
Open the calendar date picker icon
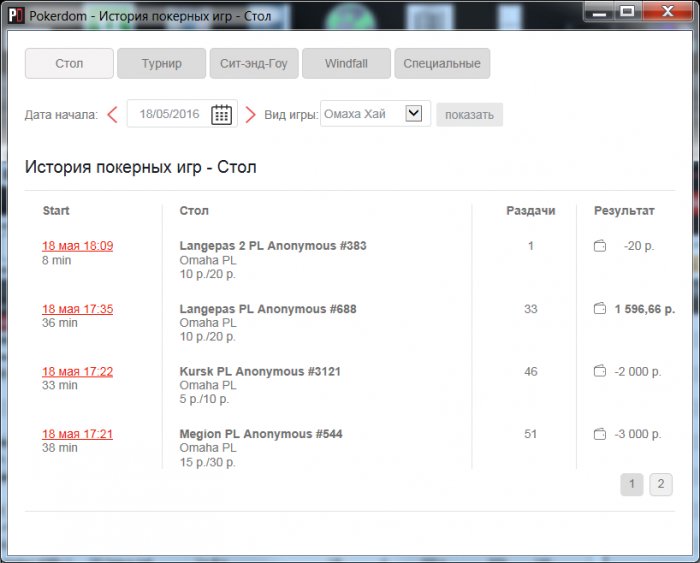pos(221,114)
